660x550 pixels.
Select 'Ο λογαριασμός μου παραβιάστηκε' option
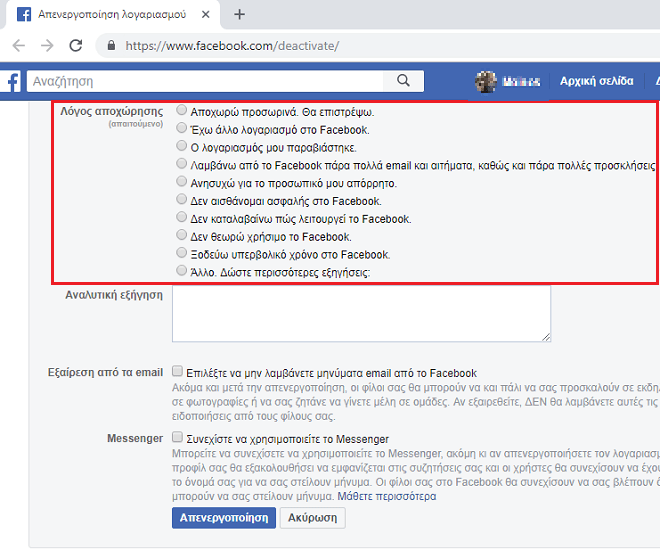181,146
